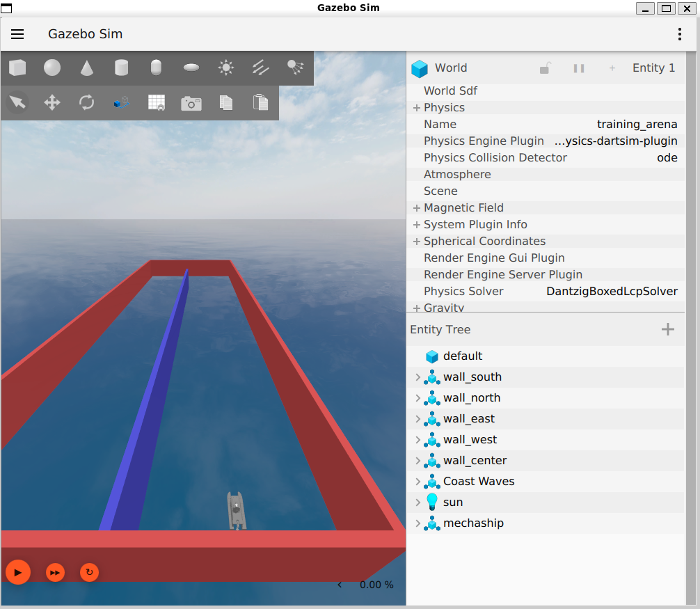Insert a box shape

(17, 68)
